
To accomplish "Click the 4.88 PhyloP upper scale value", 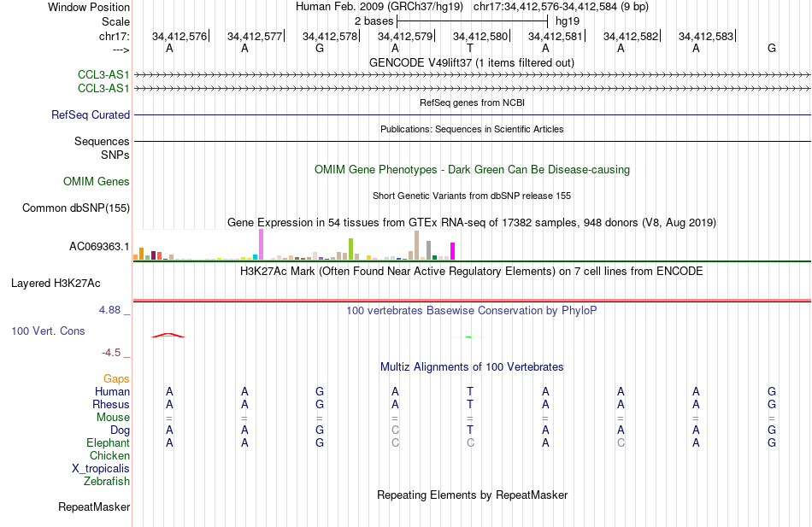I will (x=109, y=309).
